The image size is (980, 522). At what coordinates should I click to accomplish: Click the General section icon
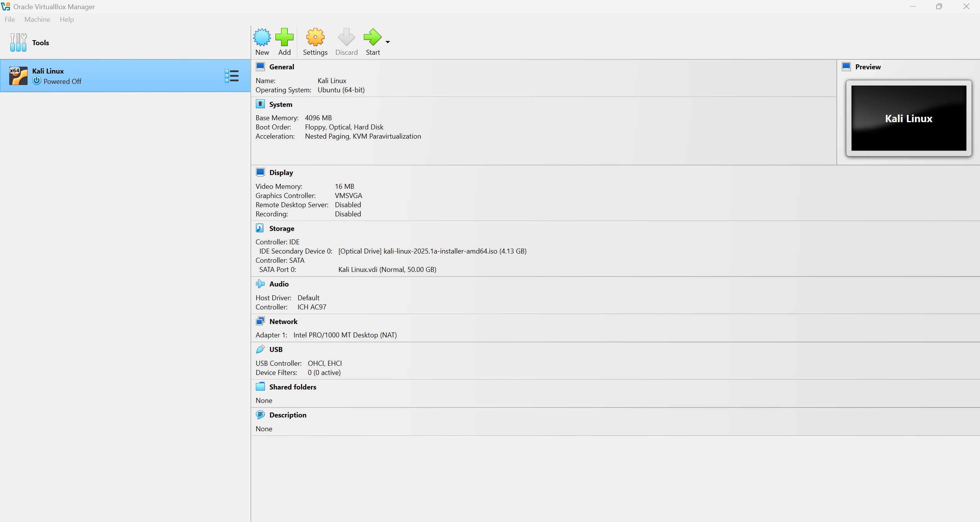260,66
